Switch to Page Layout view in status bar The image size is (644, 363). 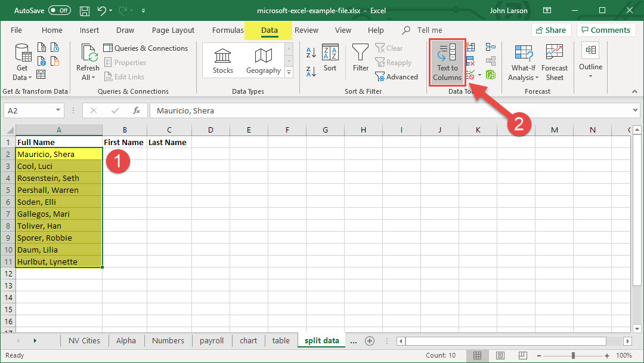501,355
